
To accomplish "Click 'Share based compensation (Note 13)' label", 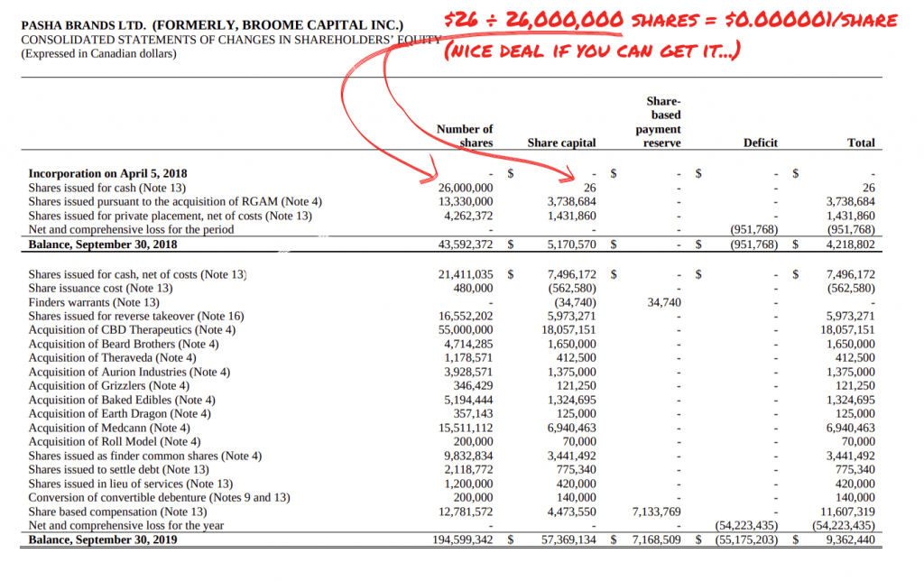I will tap(117, 512).
